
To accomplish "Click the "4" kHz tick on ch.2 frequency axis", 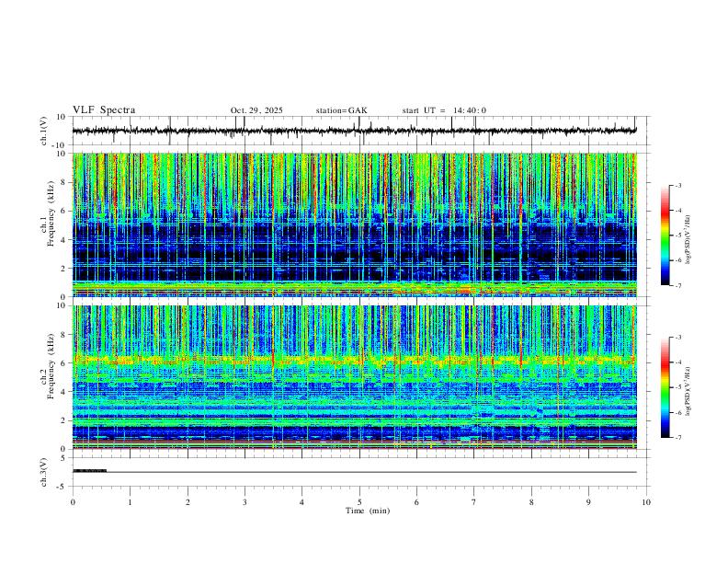I will [64, 392].
